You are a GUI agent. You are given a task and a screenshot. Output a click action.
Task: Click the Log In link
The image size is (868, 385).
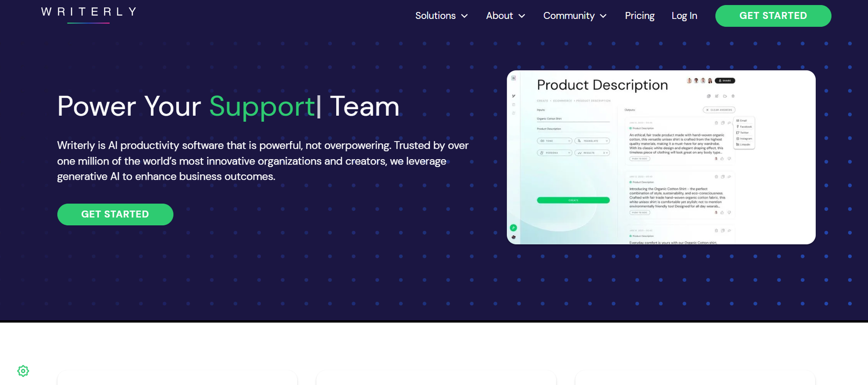tap(684, 16)
